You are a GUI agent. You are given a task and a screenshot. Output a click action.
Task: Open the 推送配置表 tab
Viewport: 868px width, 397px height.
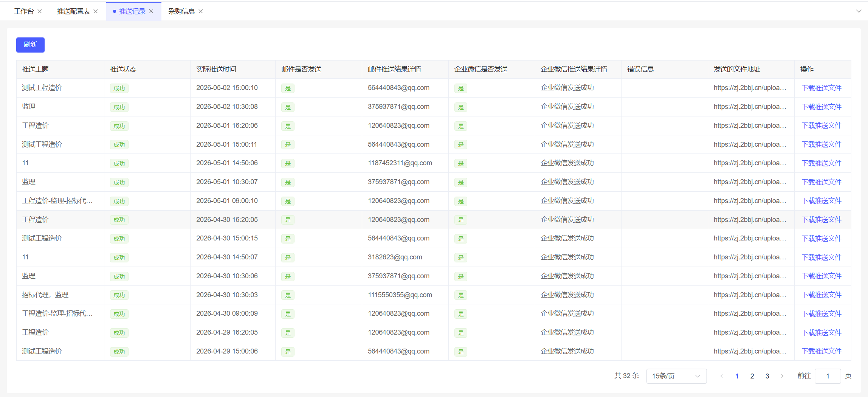pos(73,11)
